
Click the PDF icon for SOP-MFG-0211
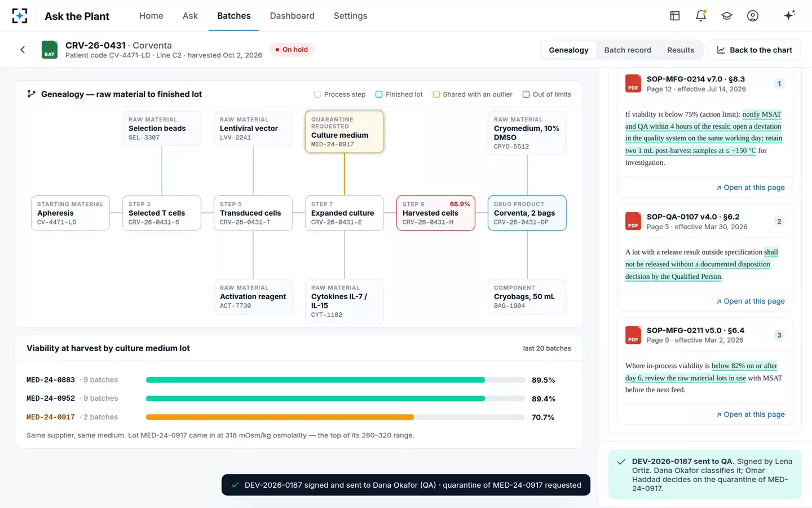[x=633, y=335]
